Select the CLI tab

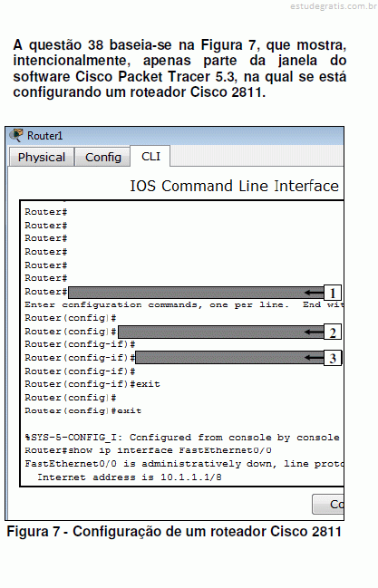tap(150, 156)
